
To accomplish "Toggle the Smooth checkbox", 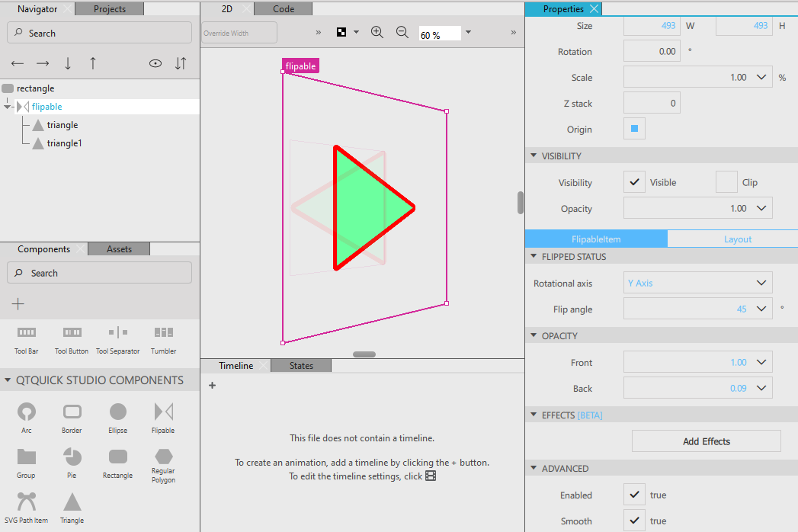I will [x=634, y=521].
